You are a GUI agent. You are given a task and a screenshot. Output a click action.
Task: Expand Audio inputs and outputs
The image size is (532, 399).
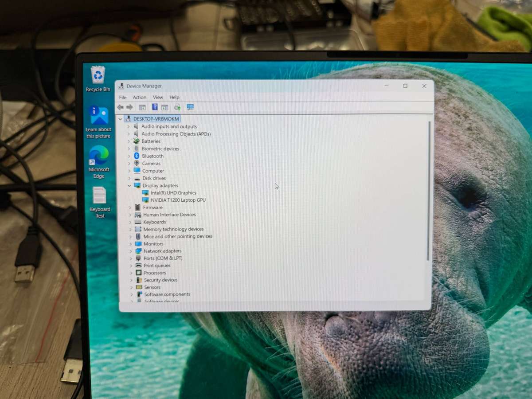click(129, 127)
